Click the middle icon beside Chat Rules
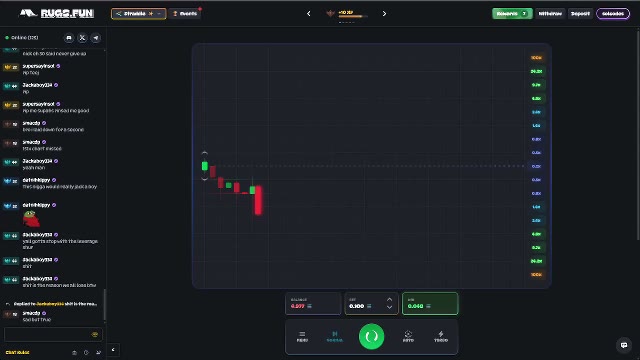This screenshot has height=360, width=640. click(x=86, y=353)
